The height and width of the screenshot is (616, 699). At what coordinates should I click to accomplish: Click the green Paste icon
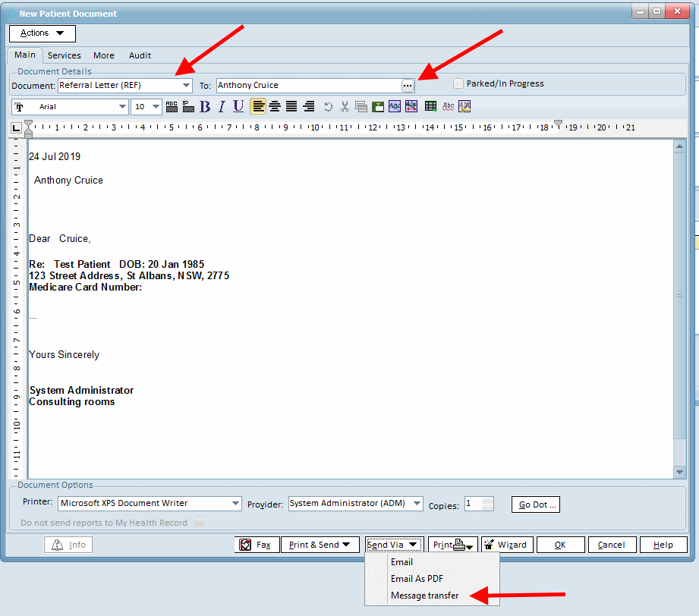[x=378, y=106]
